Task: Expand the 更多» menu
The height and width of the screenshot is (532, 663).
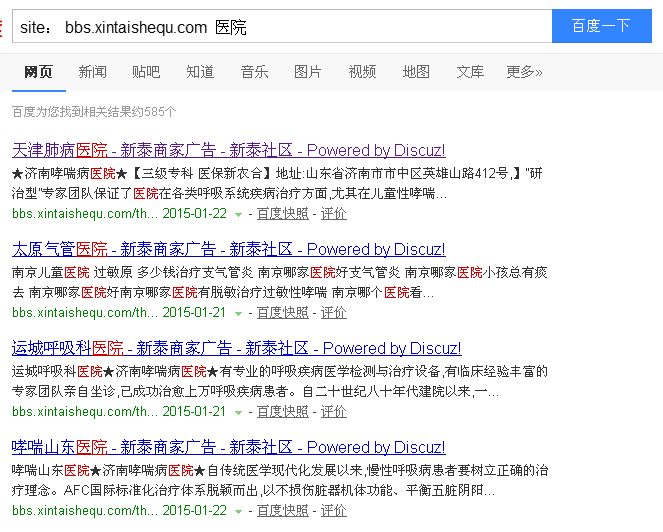Action: (x=524, y=72)
